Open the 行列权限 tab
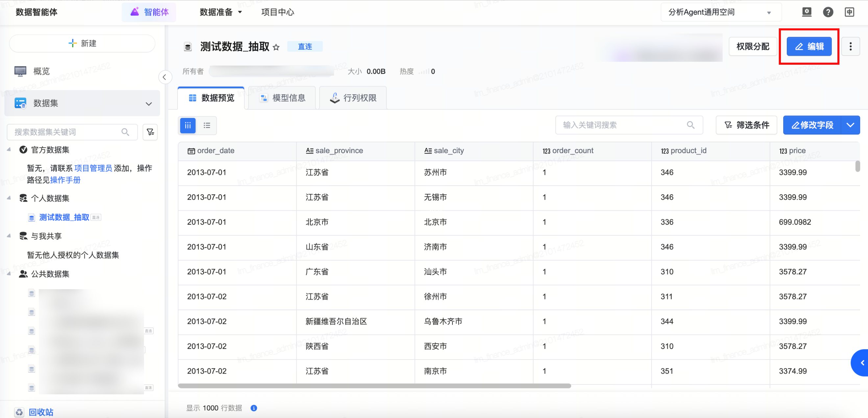The image size is (868, 418). pos(353,98)
